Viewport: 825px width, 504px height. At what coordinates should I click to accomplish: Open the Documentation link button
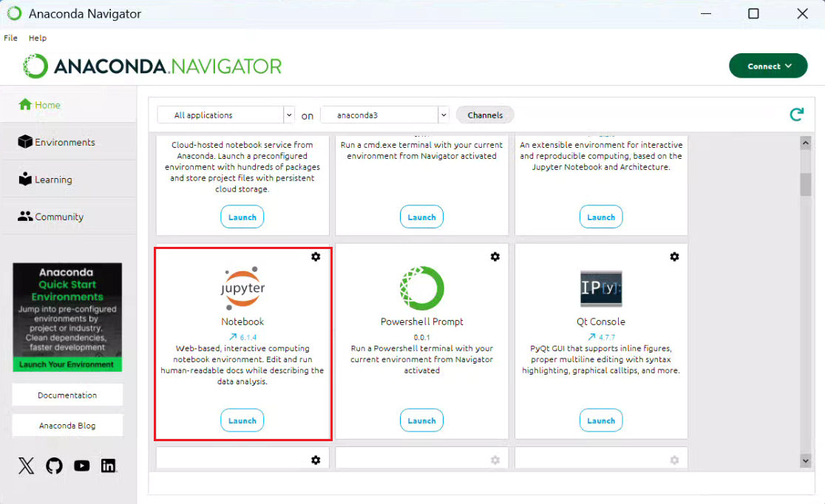(x=67, y=395)
